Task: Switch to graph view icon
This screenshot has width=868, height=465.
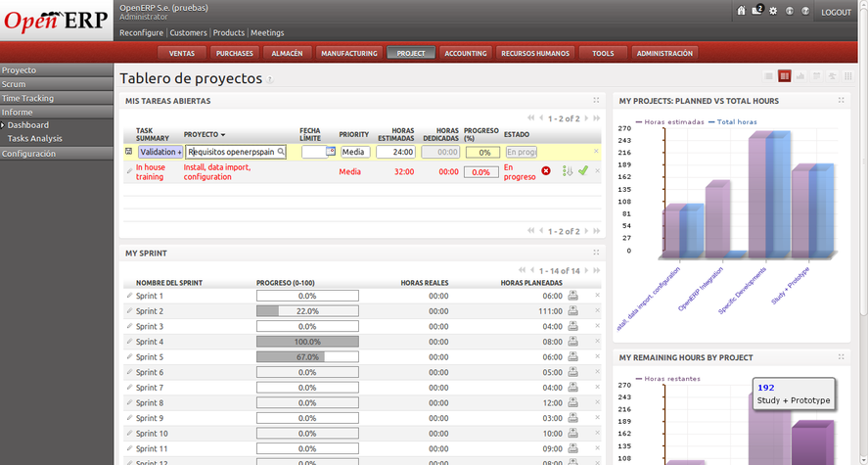Action: coord(800,76)
